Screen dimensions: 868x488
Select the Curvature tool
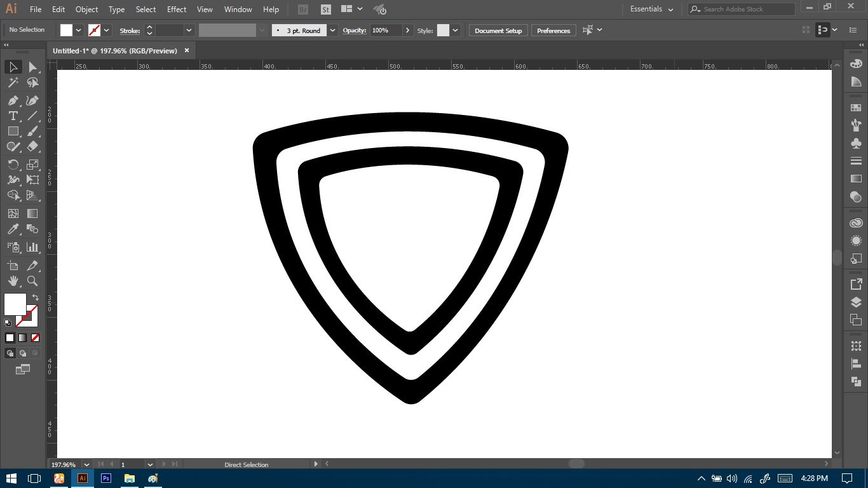click(33, 100)
